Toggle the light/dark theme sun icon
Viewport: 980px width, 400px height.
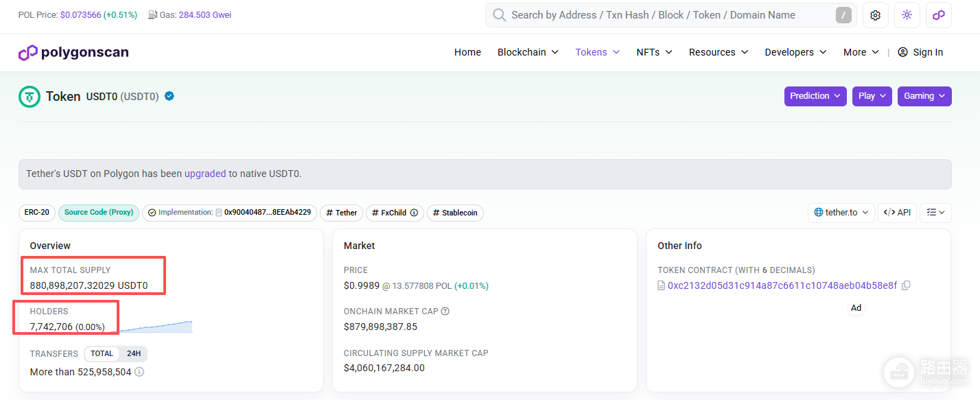907,15
